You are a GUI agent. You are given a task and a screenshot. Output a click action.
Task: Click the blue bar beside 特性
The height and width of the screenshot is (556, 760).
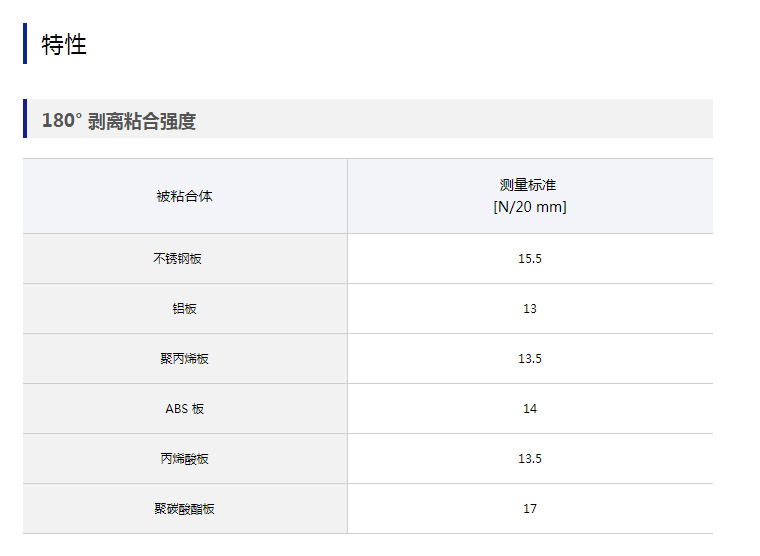(25, 44)
